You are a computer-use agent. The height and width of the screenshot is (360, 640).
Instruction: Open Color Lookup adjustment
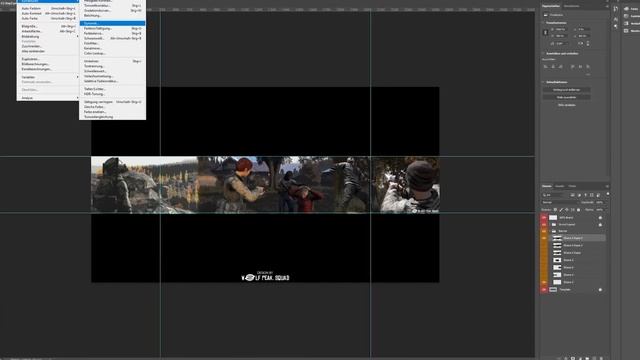112,53
